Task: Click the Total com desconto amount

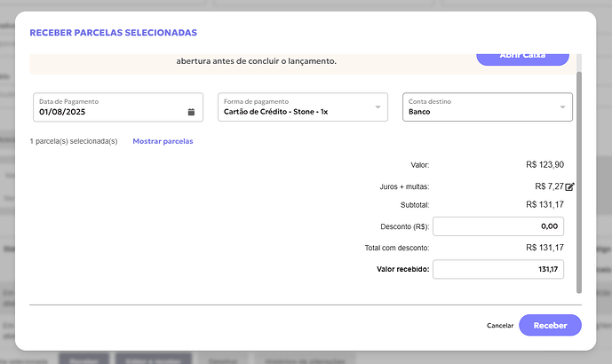Action: pyautogui.click(x=544, y=248)
